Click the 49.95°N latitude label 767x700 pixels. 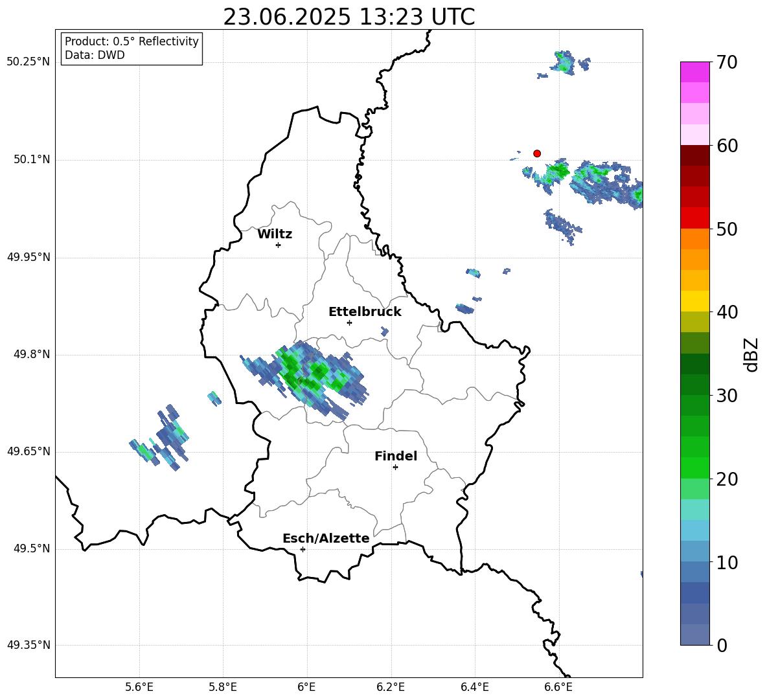click(x=29, y=257)
